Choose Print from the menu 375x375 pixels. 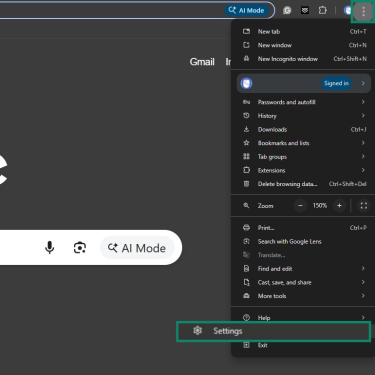[304, 228]
